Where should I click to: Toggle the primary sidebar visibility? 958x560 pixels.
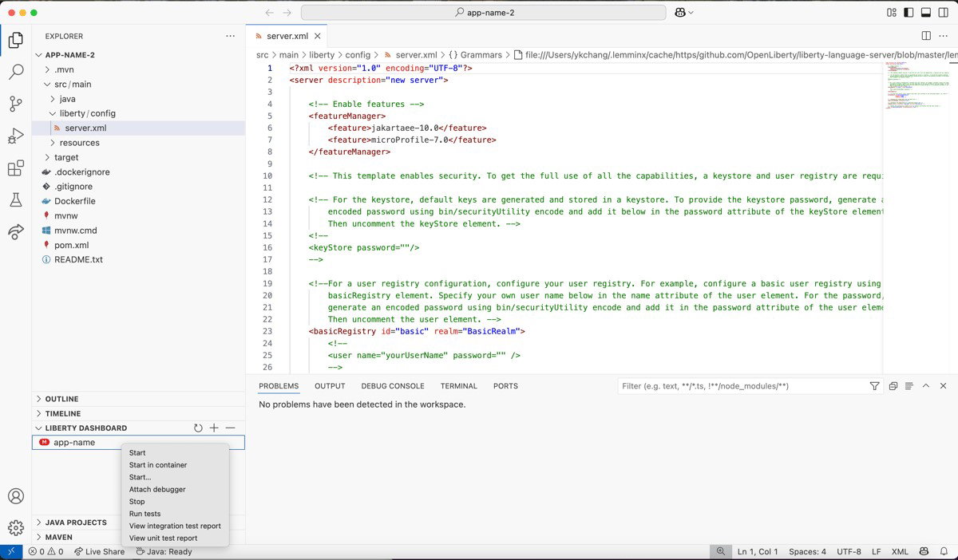click(x=909, y=13)
